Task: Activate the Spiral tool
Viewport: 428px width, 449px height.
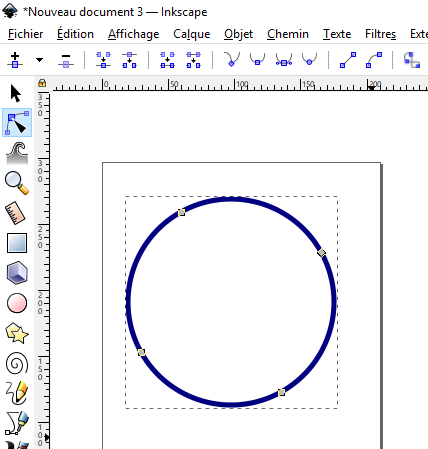Action: tap(17, 363)
